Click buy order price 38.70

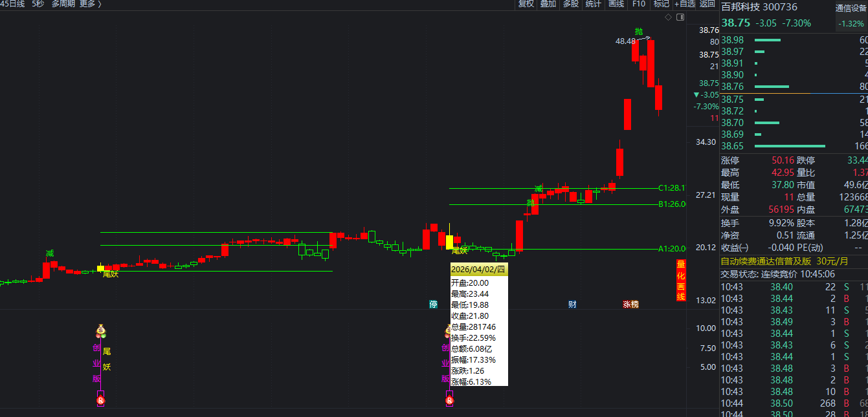pyautogui.click(x=732, y=123)
